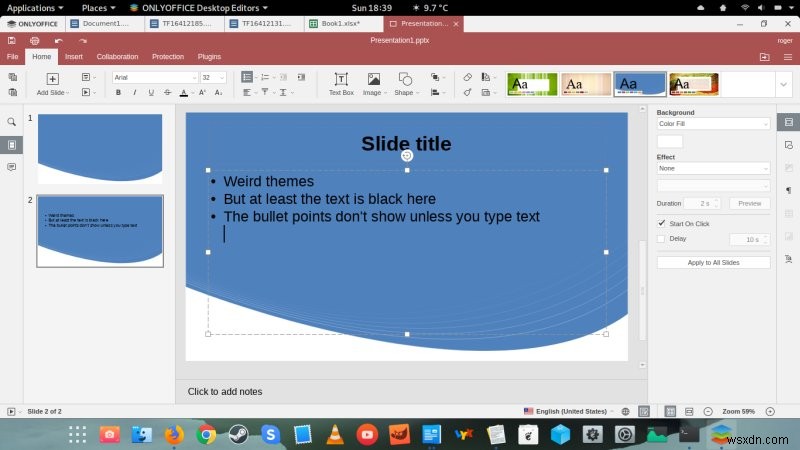Viewport: 800px width, 450px height.
Task: Open the document language selector
Action: (x=567, y=411)
